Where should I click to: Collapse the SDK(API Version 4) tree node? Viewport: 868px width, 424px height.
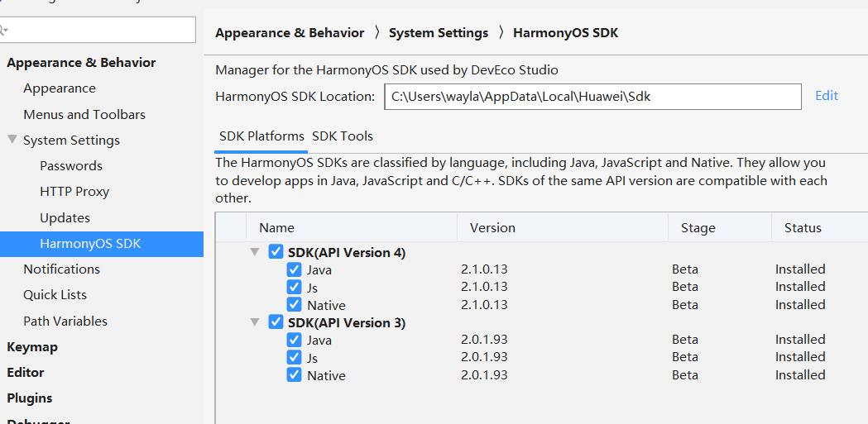coord(255,252)
